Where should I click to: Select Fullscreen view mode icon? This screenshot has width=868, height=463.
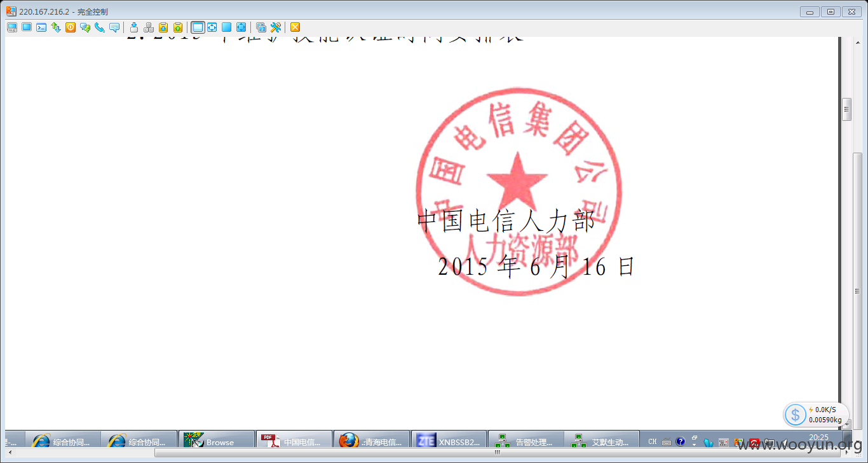point(227,27)
